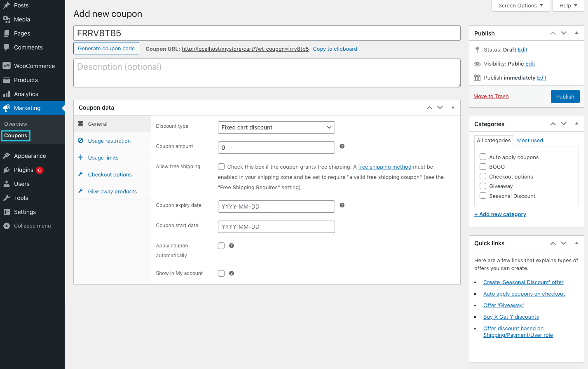Click the Media icon in sidebar
The height and width of the screenshot is (369, 588).
7,19
